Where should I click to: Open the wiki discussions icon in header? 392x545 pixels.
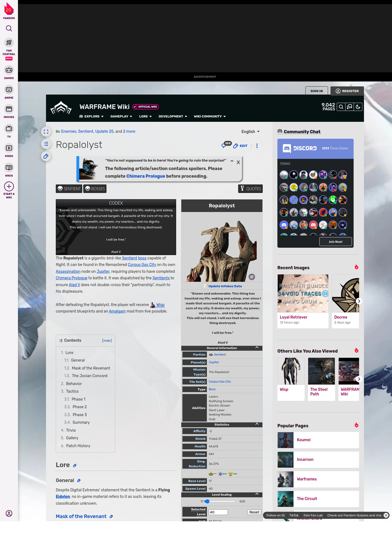coord(350,107)
